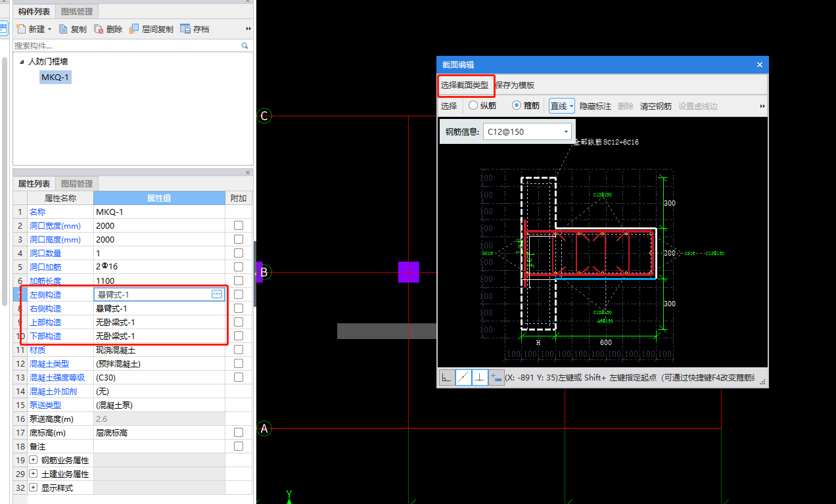Select the MKQ-1 tree item
The height and width of the screenshot is (504, 836).
pyautogui.click(x=55, y=78)
